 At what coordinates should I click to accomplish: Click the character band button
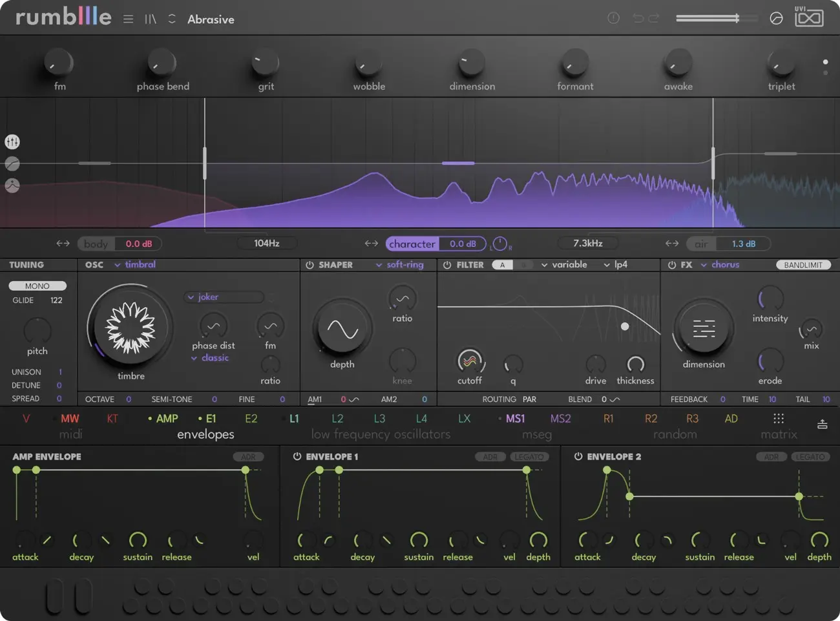(x=412, y=244)
